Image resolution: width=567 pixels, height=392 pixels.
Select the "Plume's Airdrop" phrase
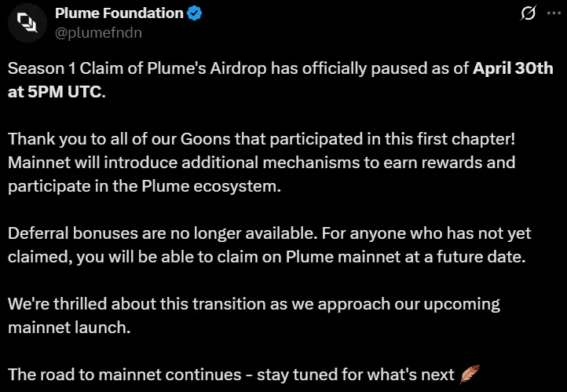pyautogui.click(x=207, y=68)
